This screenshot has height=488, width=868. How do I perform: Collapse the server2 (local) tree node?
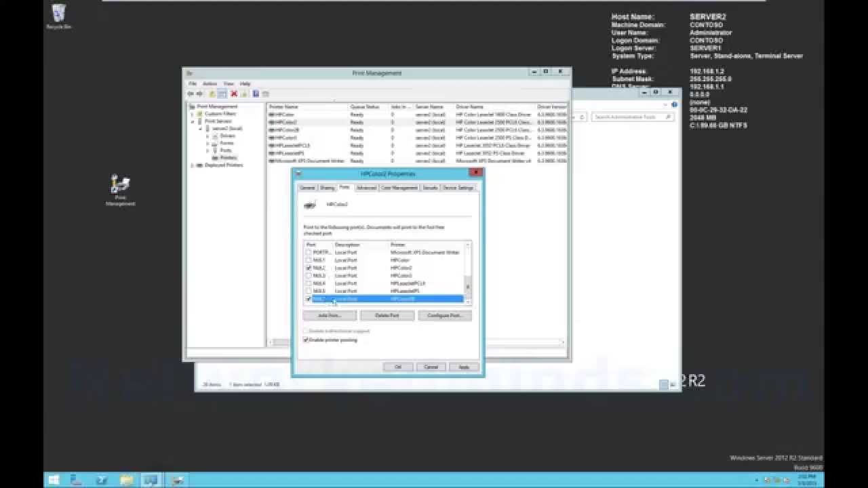[x=200, y=128]
